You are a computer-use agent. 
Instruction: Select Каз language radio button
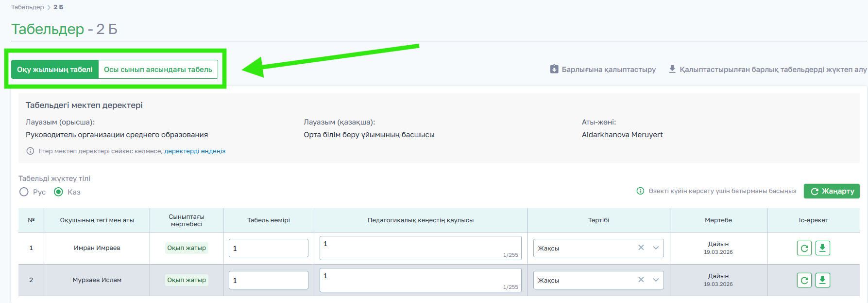tap(59, 192)
